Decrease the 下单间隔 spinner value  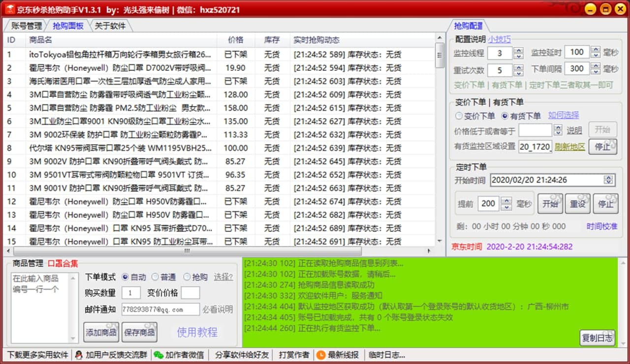pos(596,72)
